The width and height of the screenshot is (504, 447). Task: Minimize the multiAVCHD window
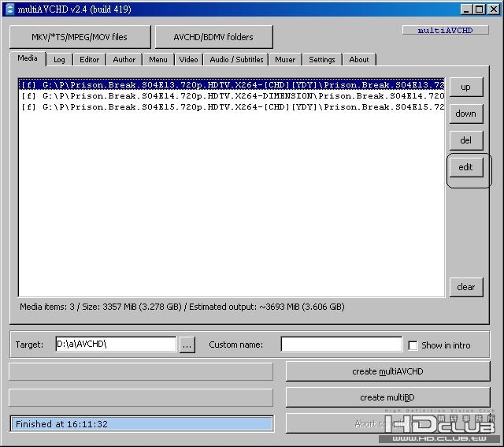pyautogui.click(x=466, y=9)
